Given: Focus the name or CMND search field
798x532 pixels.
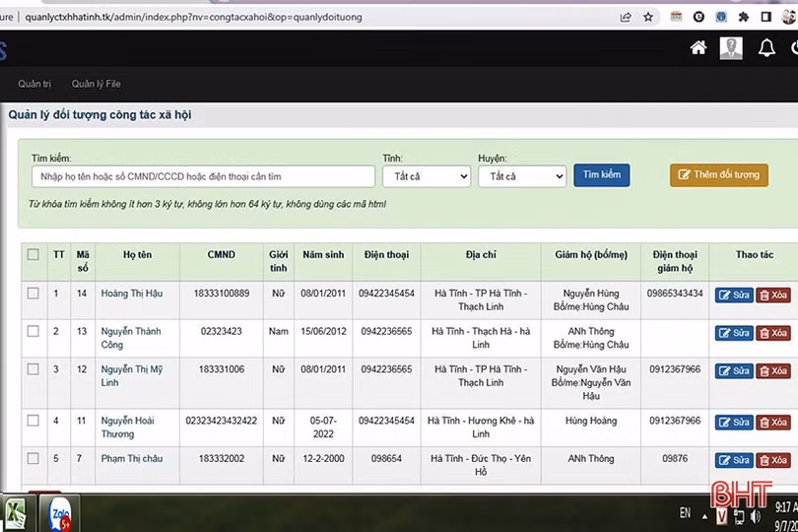Looking at the screenshot, I should [x=203, y=176].
